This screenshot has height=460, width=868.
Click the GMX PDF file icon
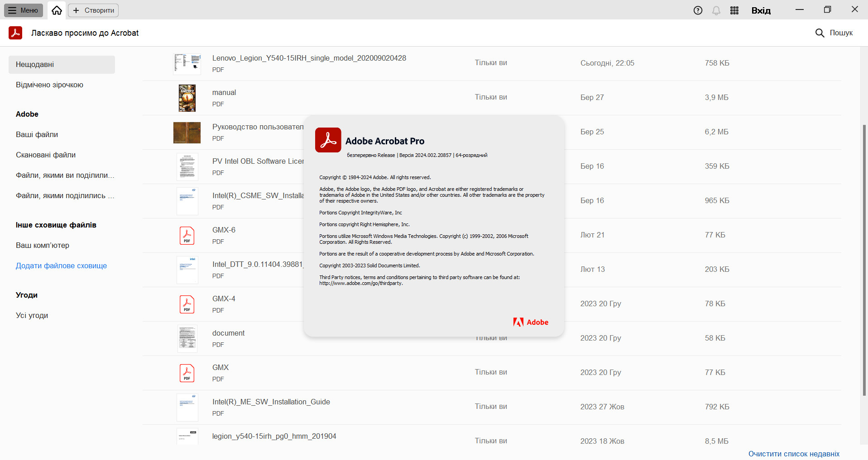tap(187, 373)
